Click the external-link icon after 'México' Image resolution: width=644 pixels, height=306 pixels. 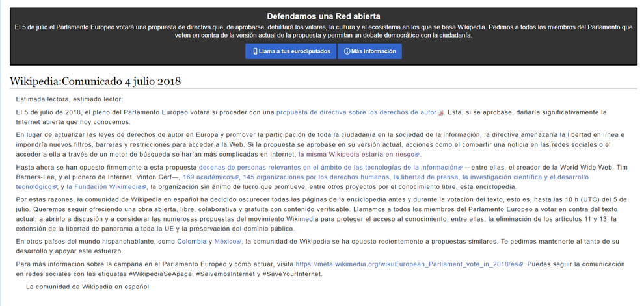coord(239,242)
